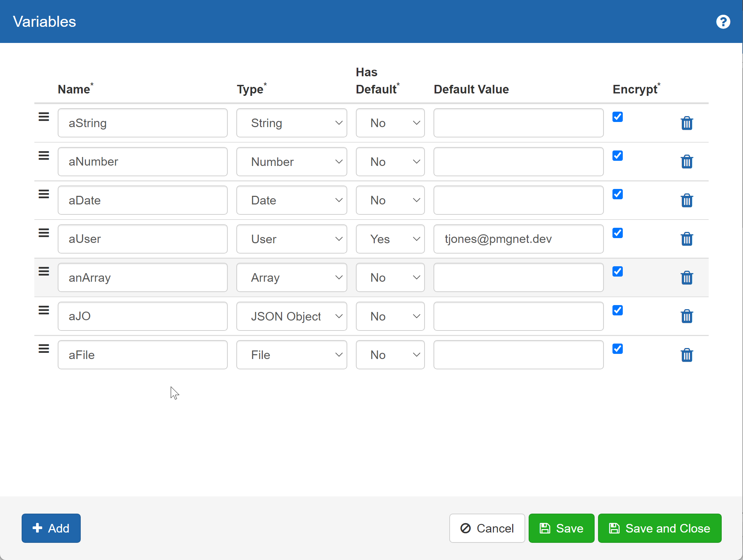The width and height of the screenshot is (743, 560).
Task: Click the delete icon for aString variable
Action: click(x=687, y=124)
